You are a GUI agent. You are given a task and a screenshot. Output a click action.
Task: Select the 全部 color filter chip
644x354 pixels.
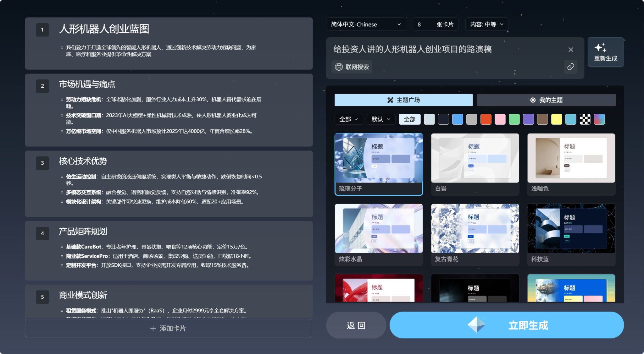pos(409,119)
